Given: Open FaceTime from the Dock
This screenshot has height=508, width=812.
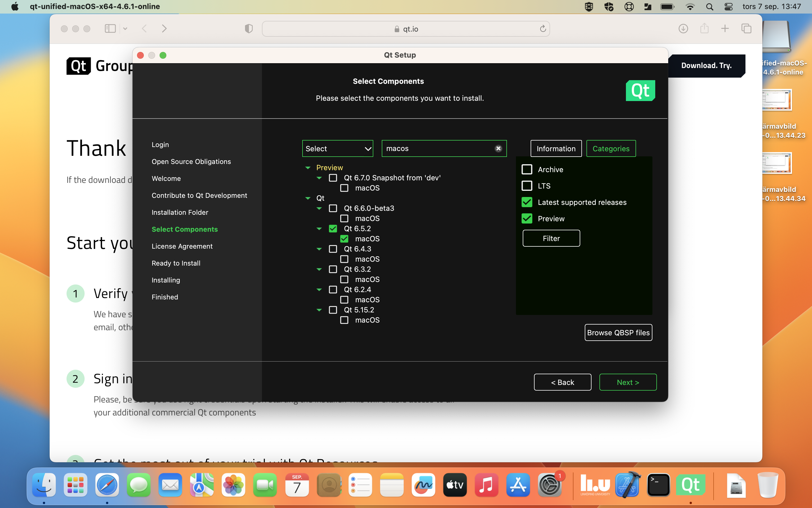Looking at the screenshot, I should click(x=265, y=485).
